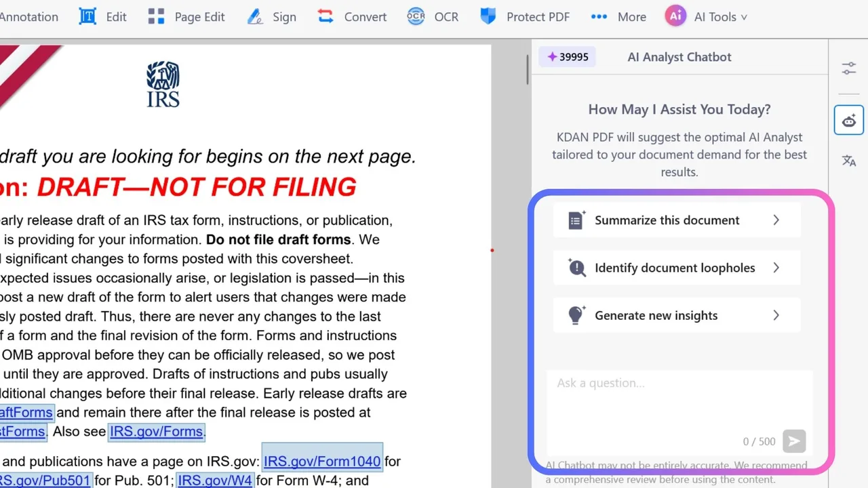Select the Sign tool
This screenshot has height=488, width=868.
271,17
